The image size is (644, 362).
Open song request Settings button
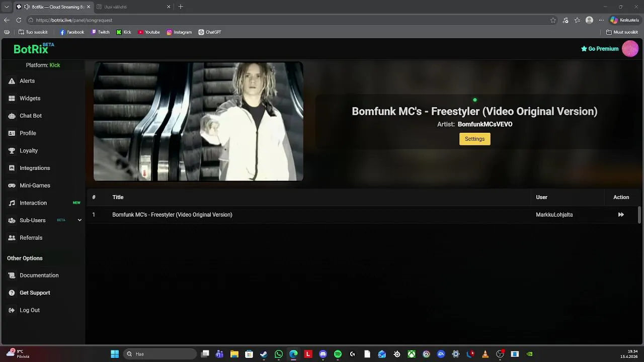click(474, 139)
